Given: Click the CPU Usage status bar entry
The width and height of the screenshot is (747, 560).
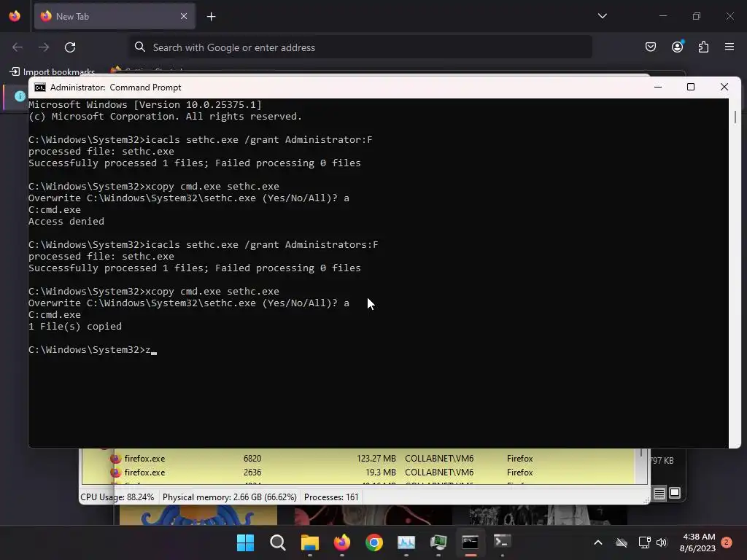Looking at the screenshot, I should tap(117, 497).
